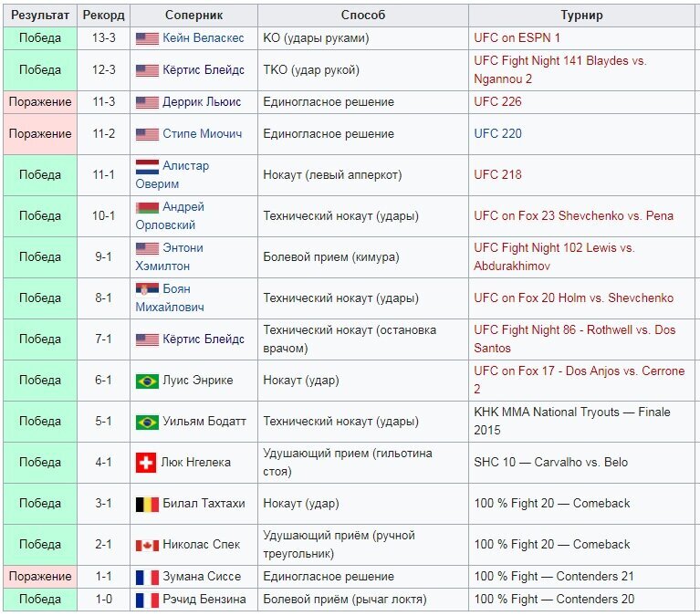
Task: Click the Switzerland flag beside Люк Нгелека
Action: pos(146,463)
